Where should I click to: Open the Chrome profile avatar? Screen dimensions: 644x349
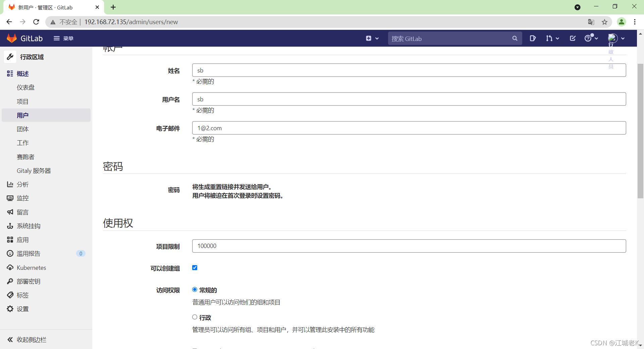622,22
